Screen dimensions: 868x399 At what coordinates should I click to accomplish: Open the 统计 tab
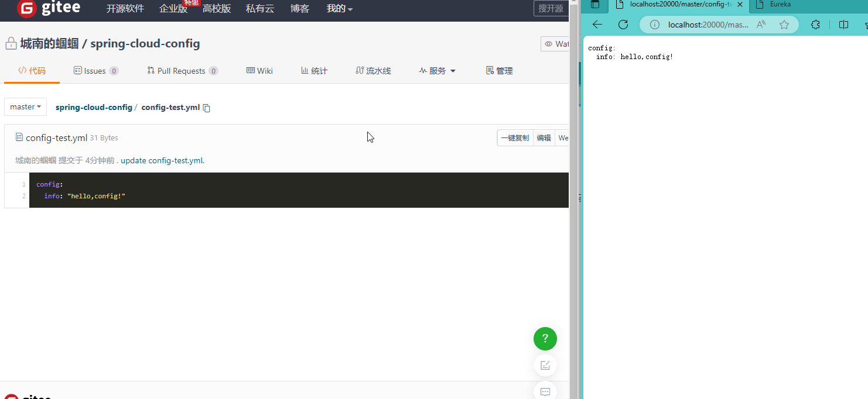pos(314,71)
